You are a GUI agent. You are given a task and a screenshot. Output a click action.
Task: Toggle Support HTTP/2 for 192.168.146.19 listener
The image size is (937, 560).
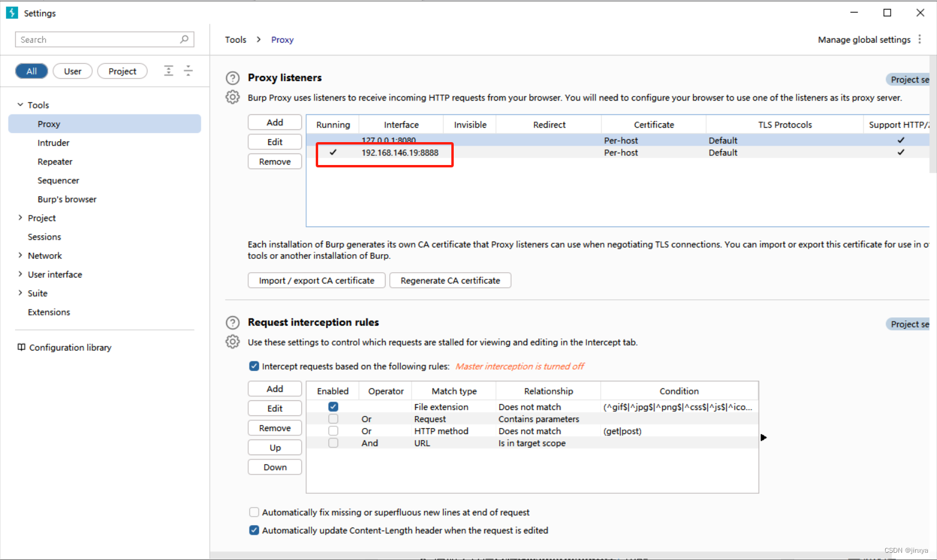(901, 152)
